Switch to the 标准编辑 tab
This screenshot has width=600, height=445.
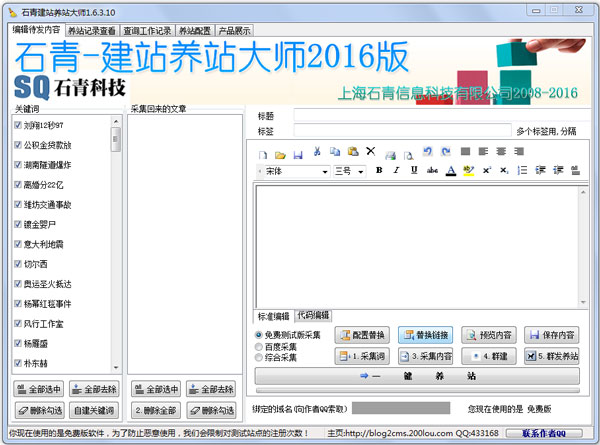273,316
